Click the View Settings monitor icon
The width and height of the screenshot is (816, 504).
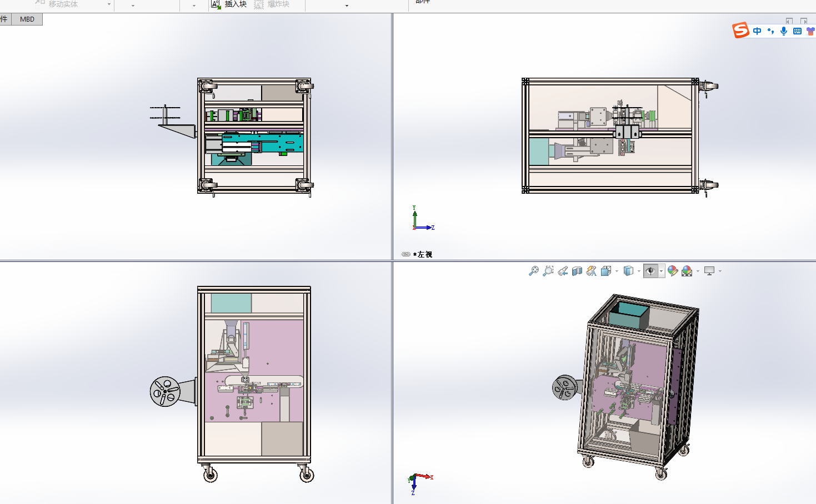(709, 271)
